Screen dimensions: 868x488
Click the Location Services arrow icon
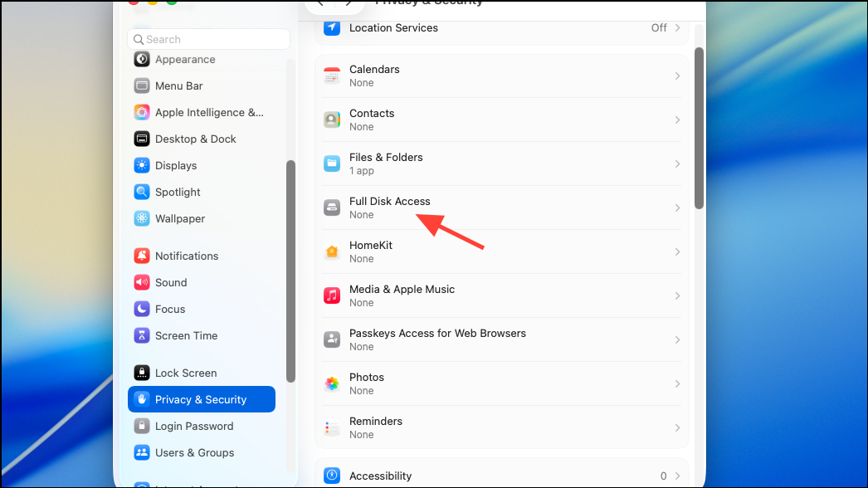(x=332, y=27)
